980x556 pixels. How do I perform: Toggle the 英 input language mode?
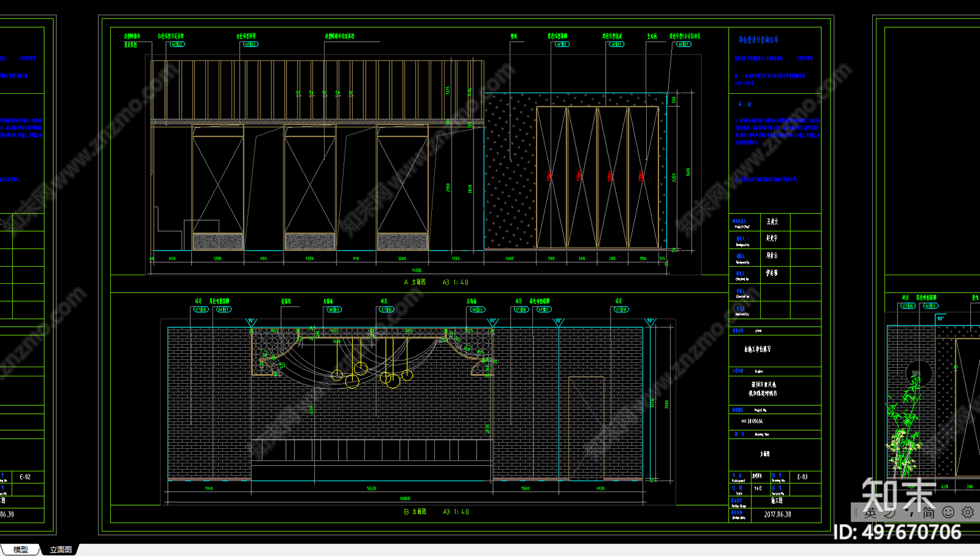870,512
